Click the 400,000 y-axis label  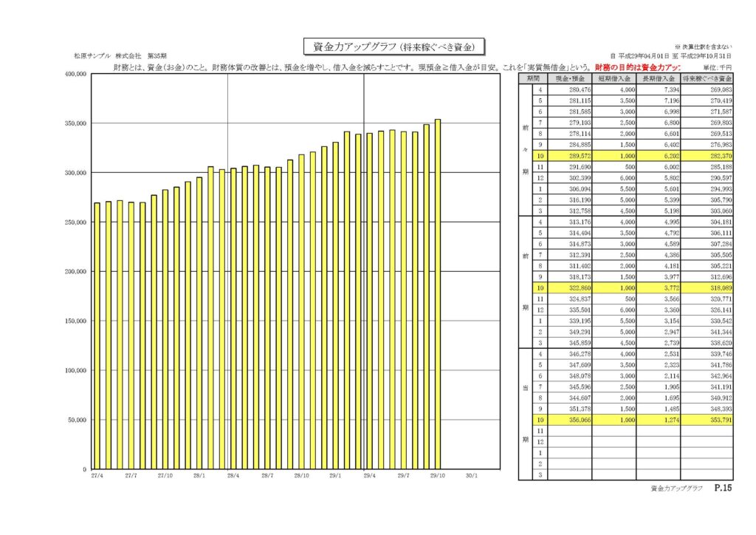(x=76, y=75)
